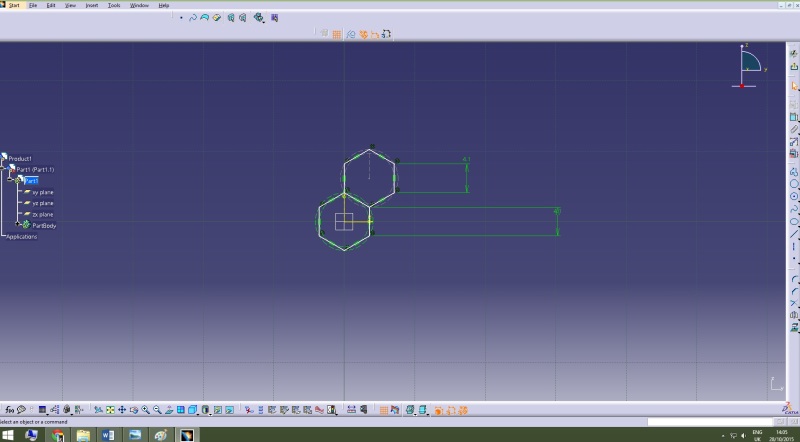Open the Windows Start button
Viewport: 800px width, 442px height.
click(8, 435)
